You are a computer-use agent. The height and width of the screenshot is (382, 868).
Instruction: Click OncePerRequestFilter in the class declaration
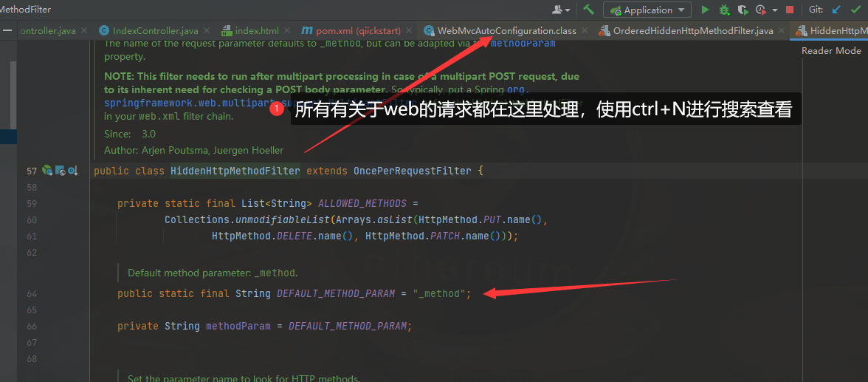click(413, 171)
